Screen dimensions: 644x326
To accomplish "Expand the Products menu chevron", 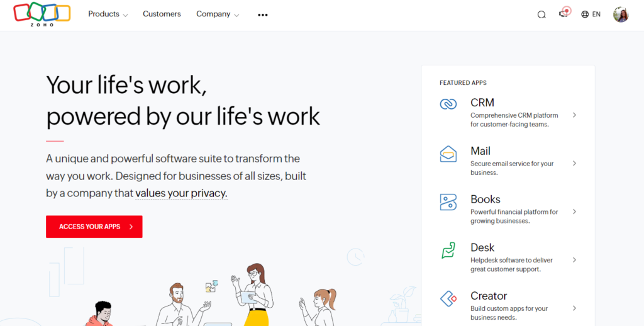I will [125, 15].
